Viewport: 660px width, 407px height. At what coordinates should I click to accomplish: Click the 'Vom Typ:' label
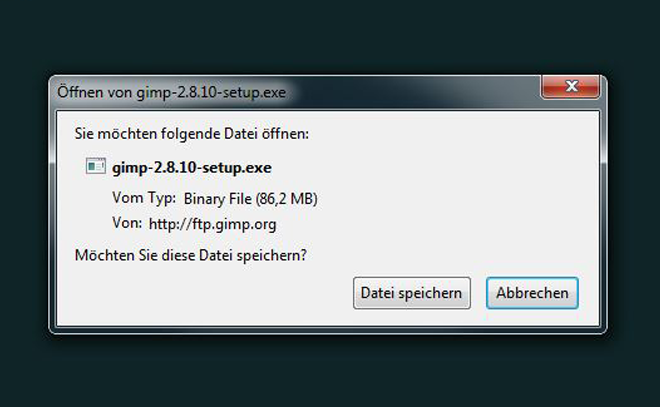[x=144, y=197]
